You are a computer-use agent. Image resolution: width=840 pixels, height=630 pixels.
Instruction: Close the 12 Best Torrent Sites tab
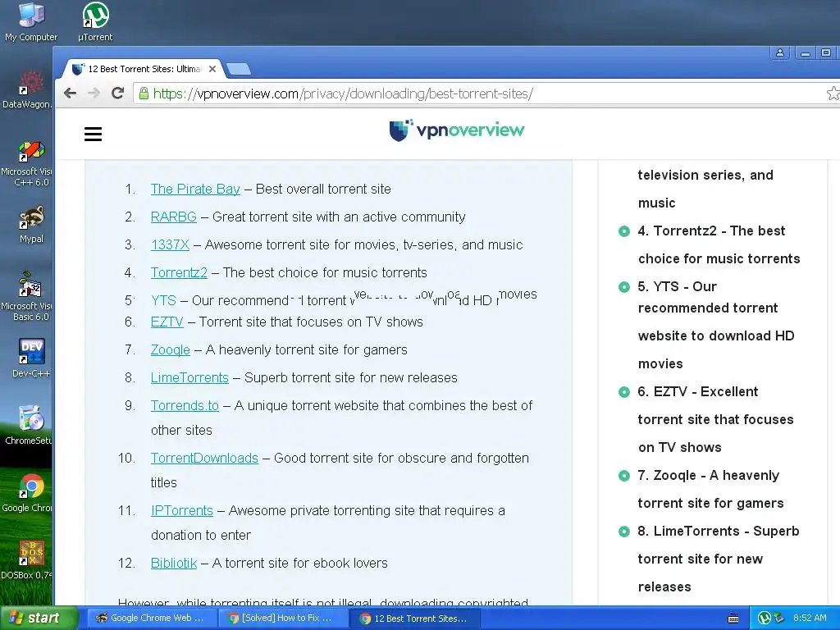click(212, 69)
